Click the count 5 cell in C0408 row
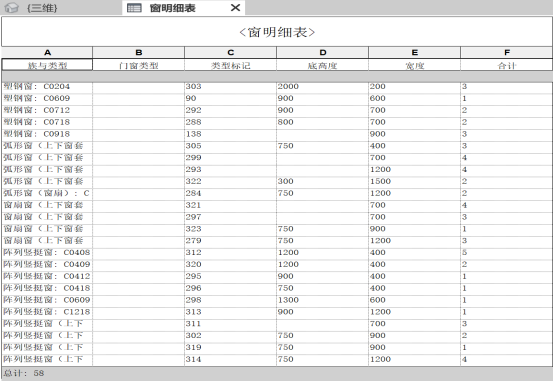 [x=507, y=253]
